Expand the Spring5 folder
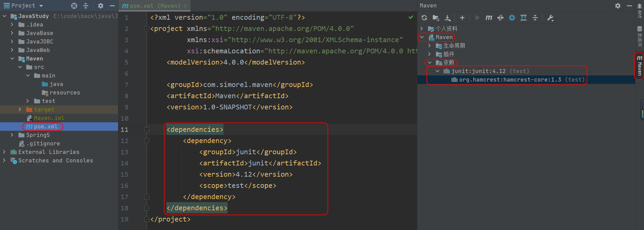The height and width of the screenshot is (230, 644). point(12,135)
